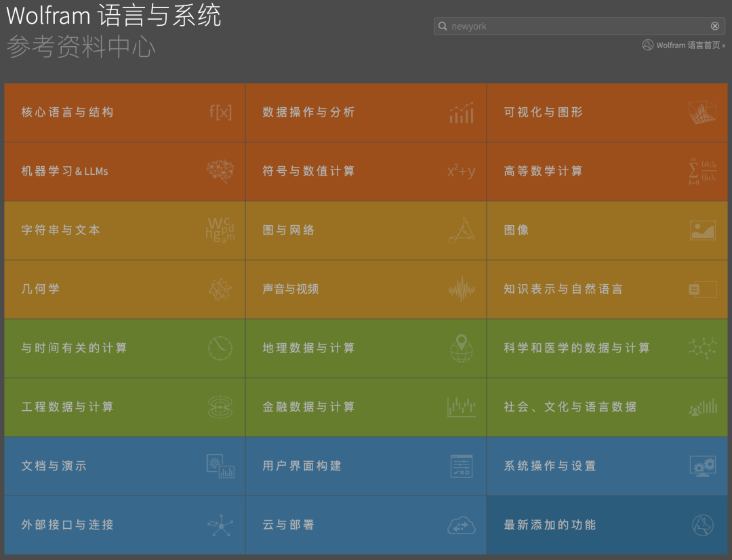The width and height of the screenshot is (732, 560).
Task: Click the people bars icon in 社会、文化与语言数据
Action: [703, 407]
